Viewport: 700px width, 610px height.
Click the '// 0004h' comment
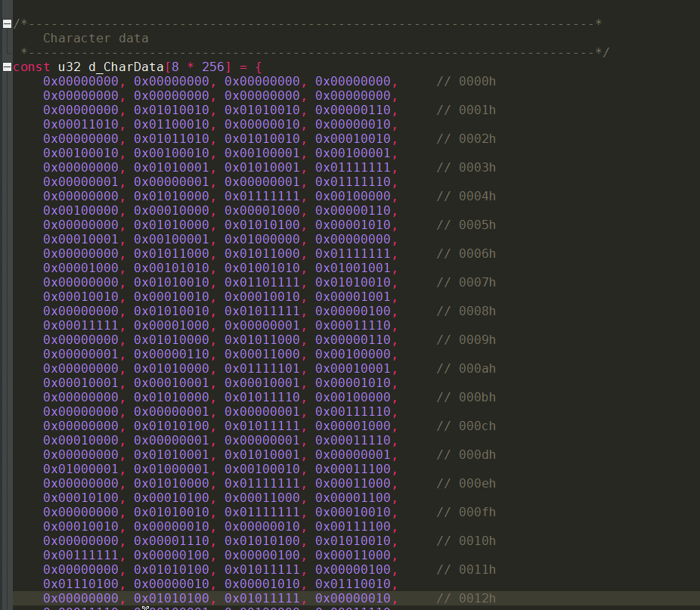(x=466, y=196)
